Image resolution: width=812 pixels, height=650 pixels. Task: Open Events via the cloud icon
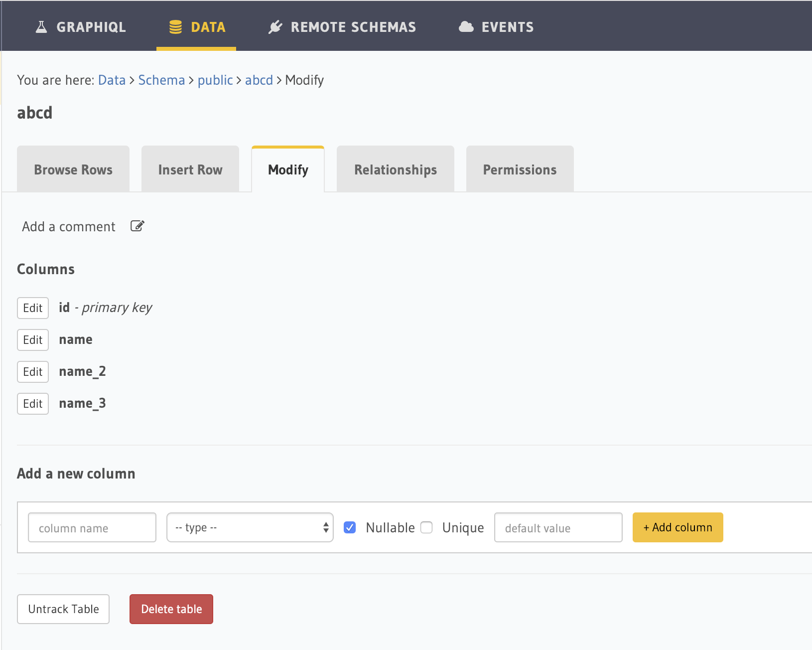click(x=467, y=26)
